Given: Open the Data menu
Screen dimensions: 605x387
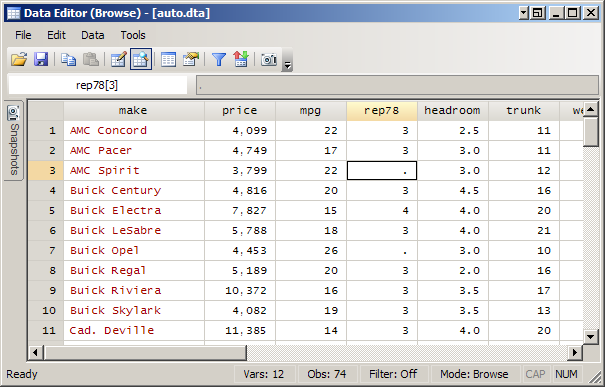Looking at the screenshot, I should (93, 35).
